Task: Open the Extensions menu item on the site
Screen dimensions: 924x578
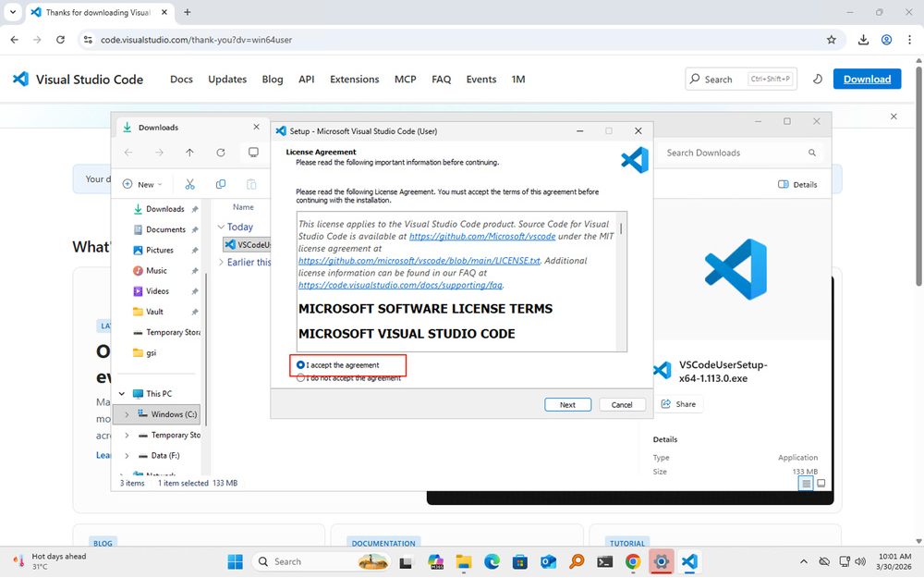Action: [354, 80]
